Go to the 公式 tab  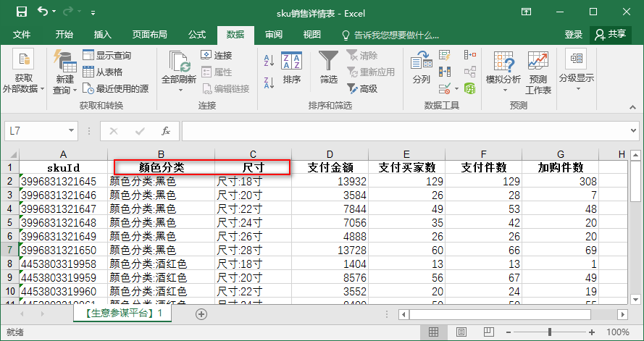(x=197, y=35)
